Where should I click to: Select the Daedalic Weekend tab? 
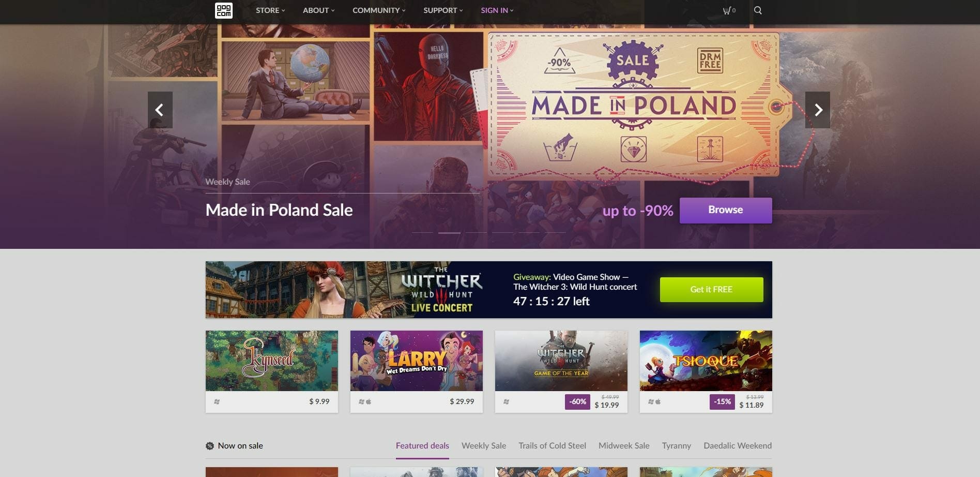738,445
